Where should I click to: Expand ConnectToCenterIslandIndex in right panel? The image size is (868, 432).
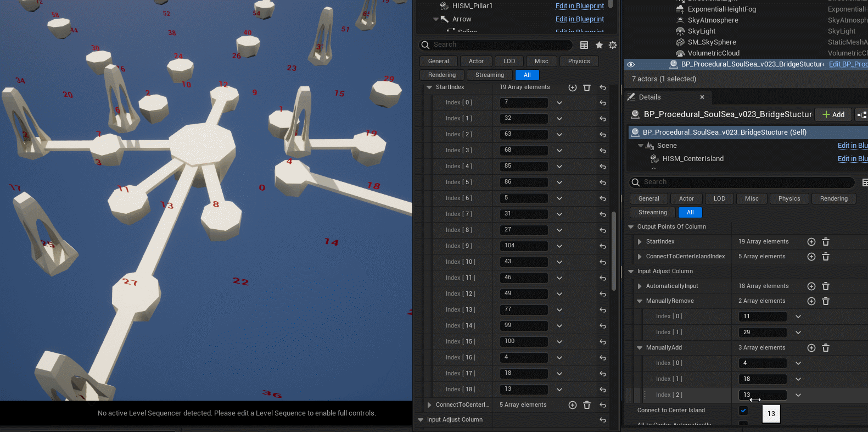point(640,257)
